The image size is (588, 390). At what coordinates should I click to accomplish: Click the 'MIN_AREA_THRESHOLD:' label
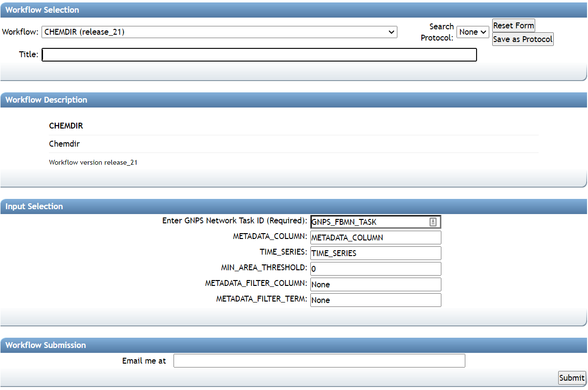pyautogui.click(x=264, y=268)
